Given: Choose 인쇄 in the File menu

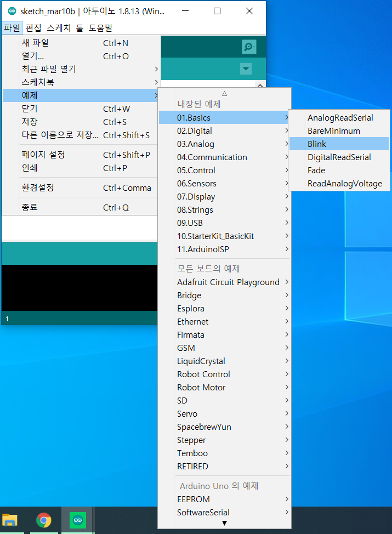Looking at the screenshot, I should [x=81, y=168].
